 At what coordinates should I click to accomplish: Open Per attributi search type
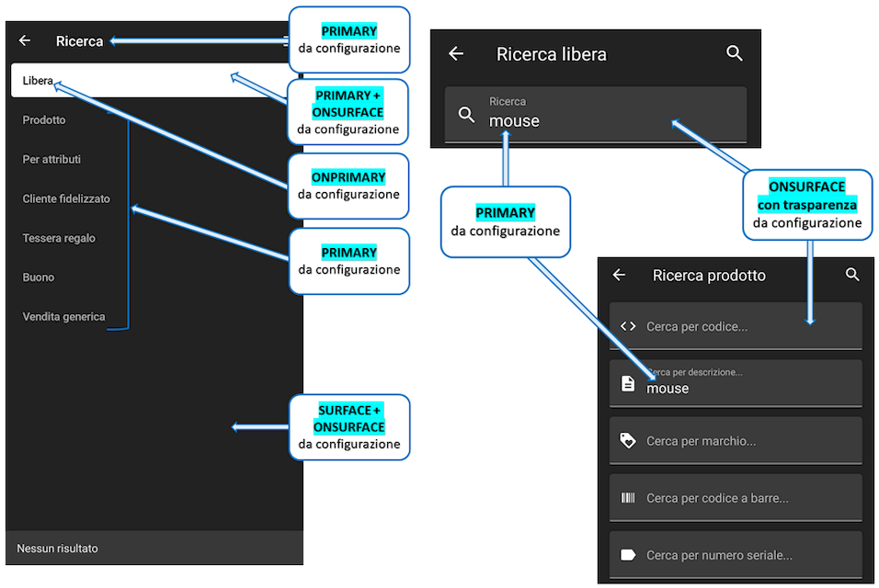(x=51, y=160)
